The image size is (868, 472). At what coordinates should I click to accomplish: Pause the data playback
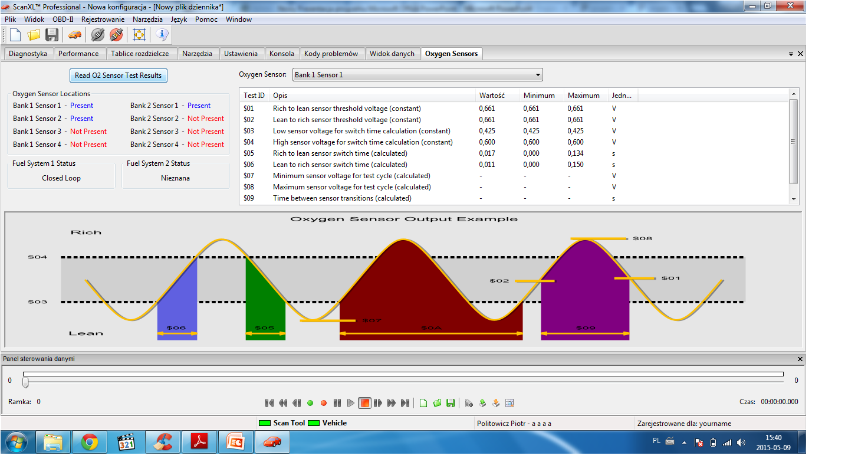click(x=337, y=403)
